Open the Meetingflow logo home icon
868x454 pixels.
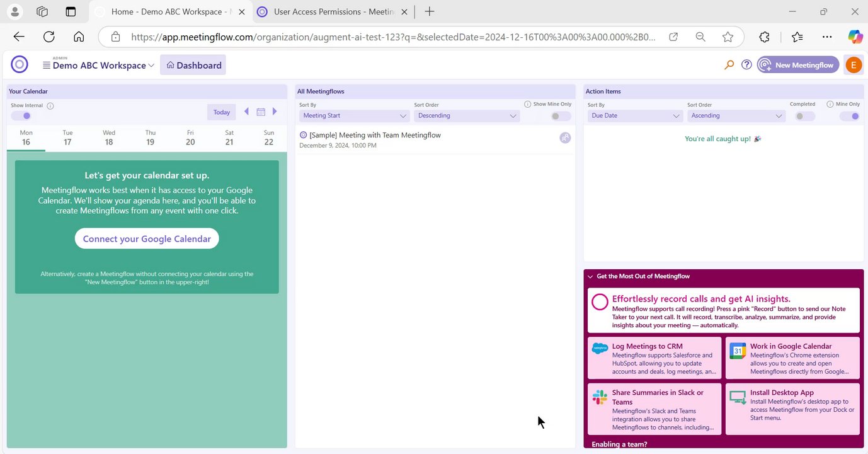coord(20,64)
